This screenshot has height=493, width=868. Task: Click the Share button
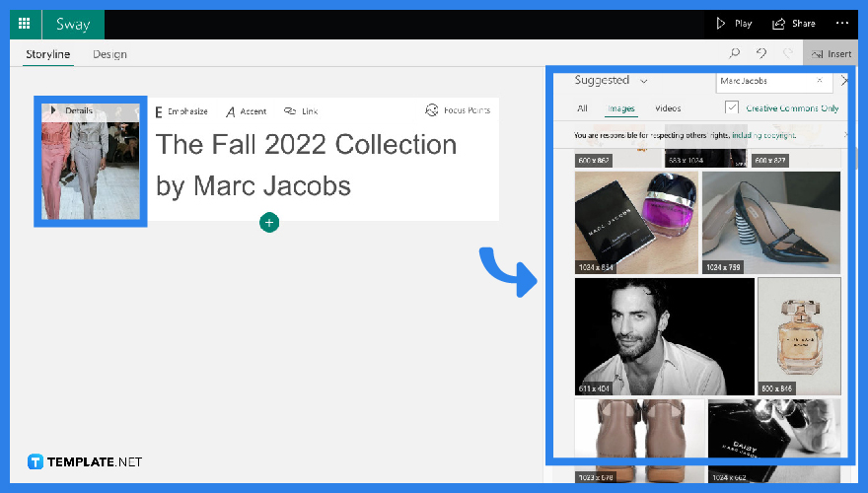tap(794, 24)
